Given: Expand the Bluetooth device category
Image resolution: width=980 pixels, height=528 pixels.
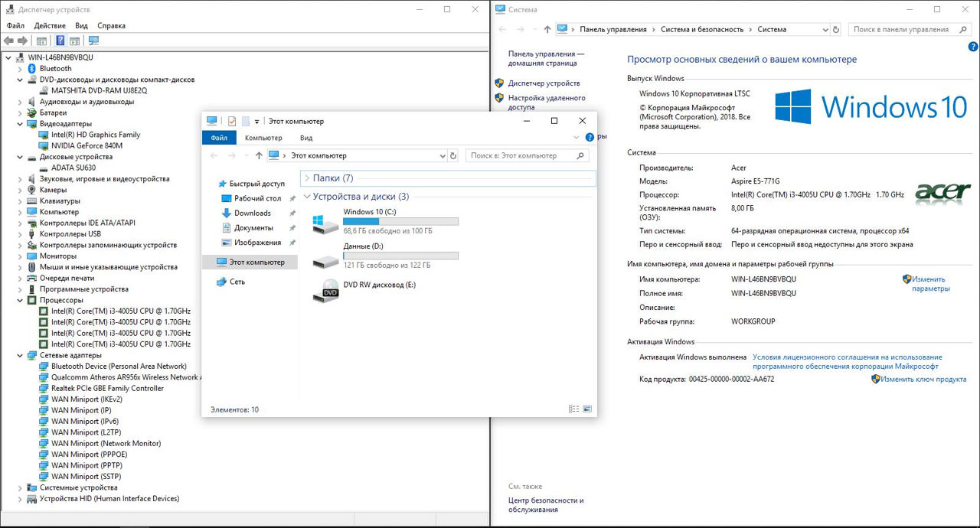Looking at the screenshot, I should pos(21,69).
